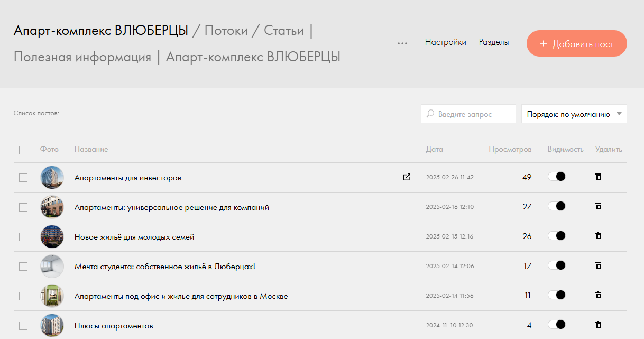This screenshot has height=339, width=644.
Task: Disable visibility for 'Плюсы апартаментов' post
Action: click(557, 325)
